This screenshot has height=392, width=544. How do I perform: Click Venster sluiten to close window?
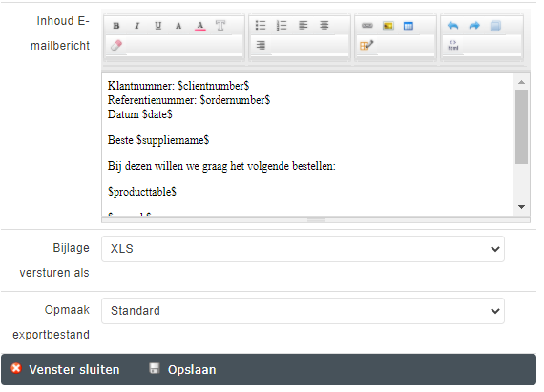click(x=65, y=369)
